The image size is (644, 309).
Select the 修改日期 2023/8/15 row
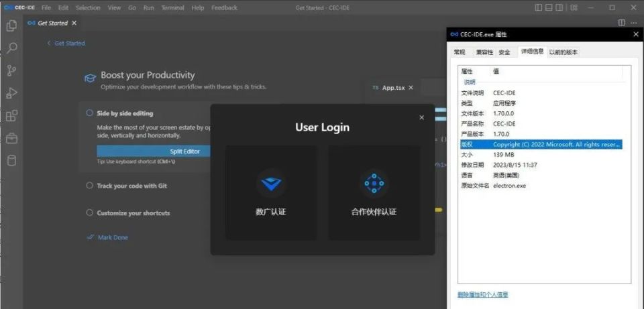click(541, 165)
